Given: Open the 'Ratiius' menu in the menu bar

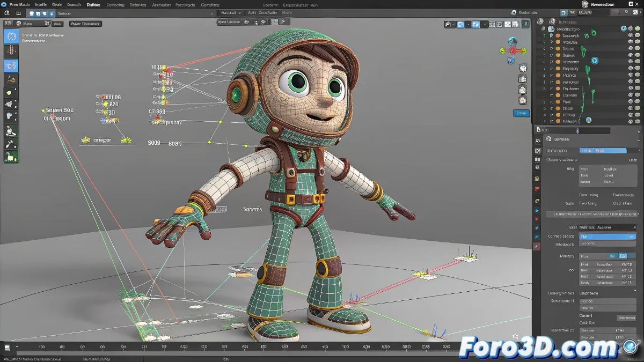Looking at the screenshot, I should click(x=93, y=4).
